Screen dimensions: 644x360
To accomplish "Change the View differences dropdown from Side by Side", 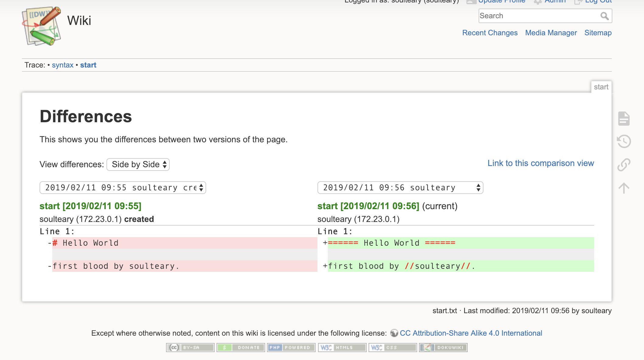I will click(138, 164).
